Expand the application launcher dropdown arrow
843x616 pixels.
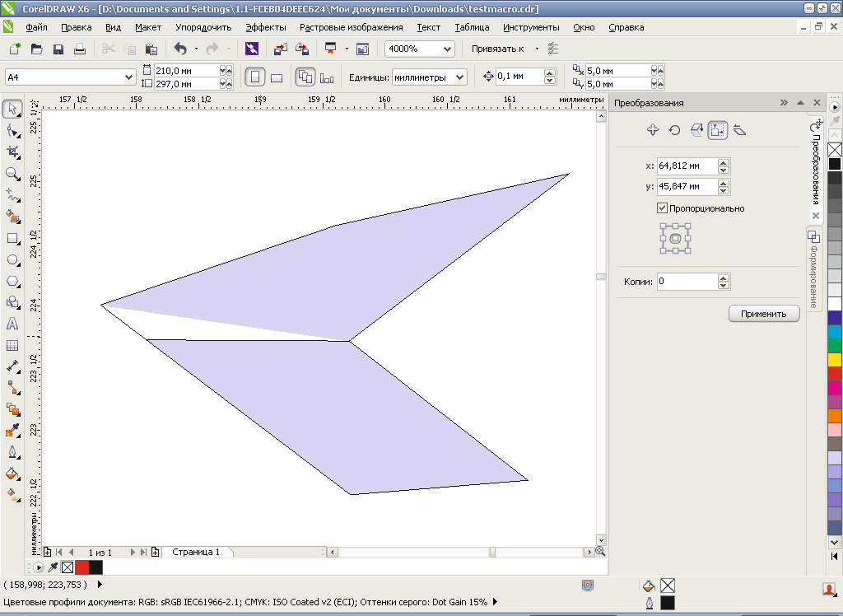coord(347,49)
